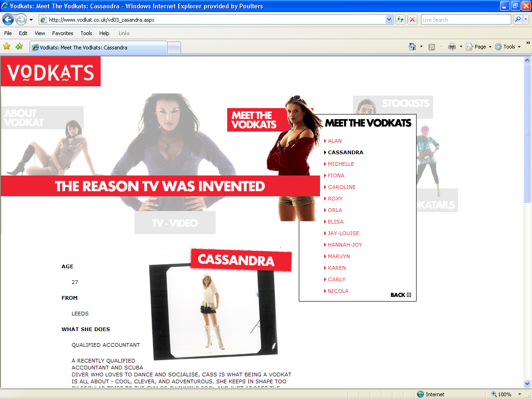Viewport: 532px width, 399px height.
Task: Click the 'LEEDS' text in profile
Action: [80, 314]
